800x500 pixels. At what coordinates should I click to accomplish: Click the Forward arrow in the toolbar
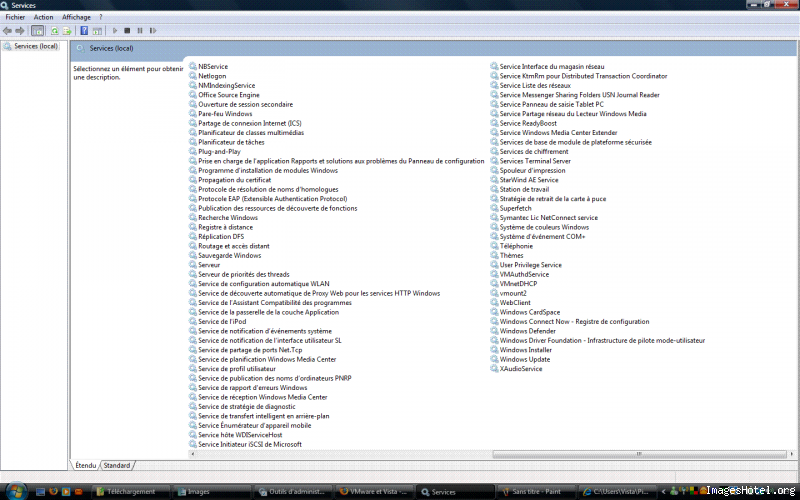pyautogui.click(x=20, y=31)
